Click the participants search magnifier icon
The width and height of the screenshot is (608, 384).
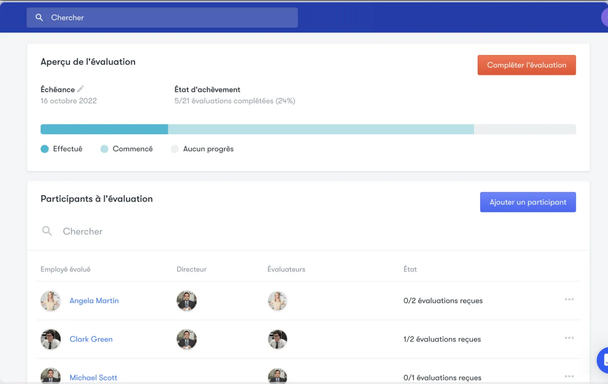(47, 231)
